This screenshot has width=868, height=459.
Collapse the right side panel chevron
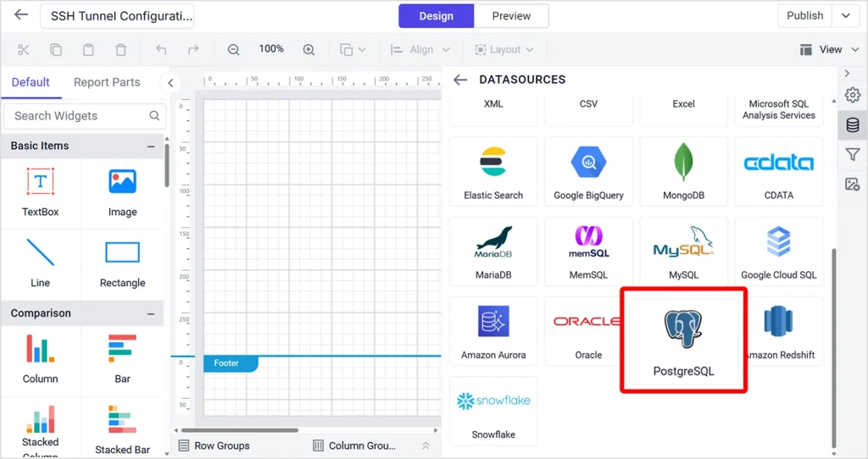[847, 74]
